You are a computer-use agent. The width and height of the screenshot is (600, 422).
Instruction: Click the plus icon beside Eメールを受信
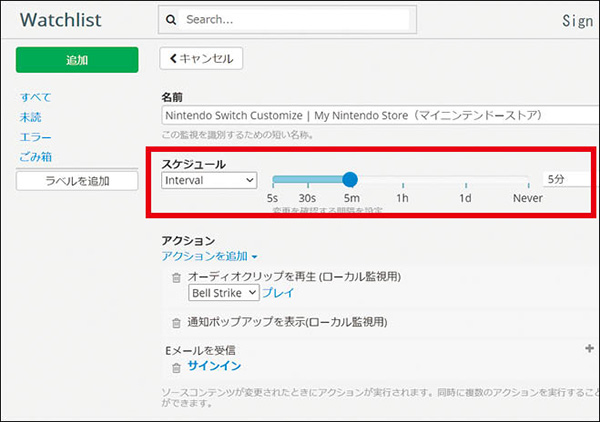pyautogui.click(x=589, y=349)
